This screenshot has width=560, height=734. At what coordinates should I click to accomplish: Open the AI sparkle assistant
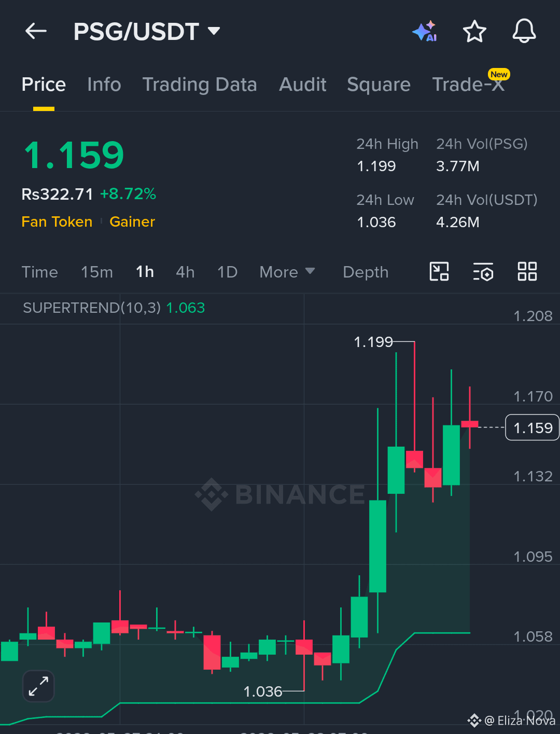(425, 32)
